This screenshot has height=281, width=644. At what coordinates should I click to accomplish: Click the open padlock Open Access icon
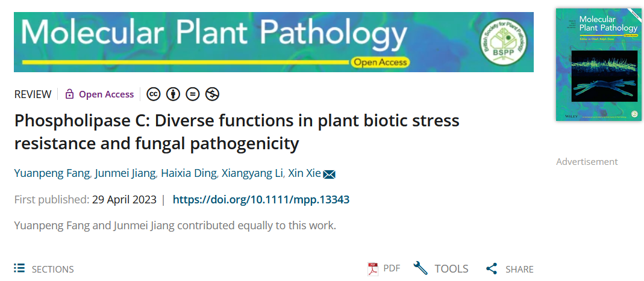pos(69,94)
